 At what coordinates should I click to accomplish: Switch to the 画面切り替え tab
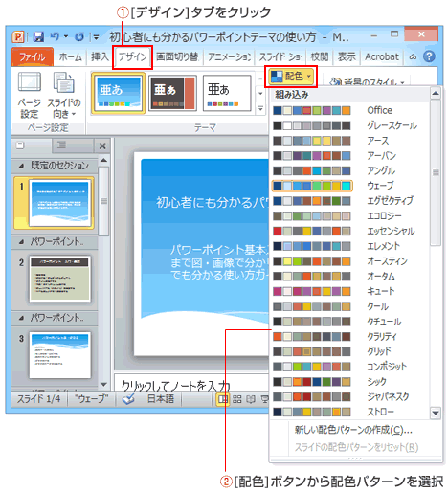point(177,56)
